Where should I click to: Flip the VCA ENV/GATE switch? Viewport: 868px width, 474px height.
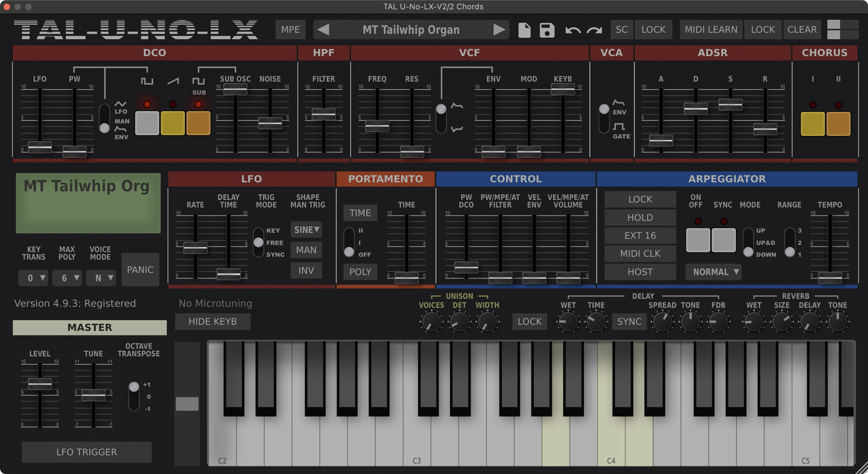604,118
